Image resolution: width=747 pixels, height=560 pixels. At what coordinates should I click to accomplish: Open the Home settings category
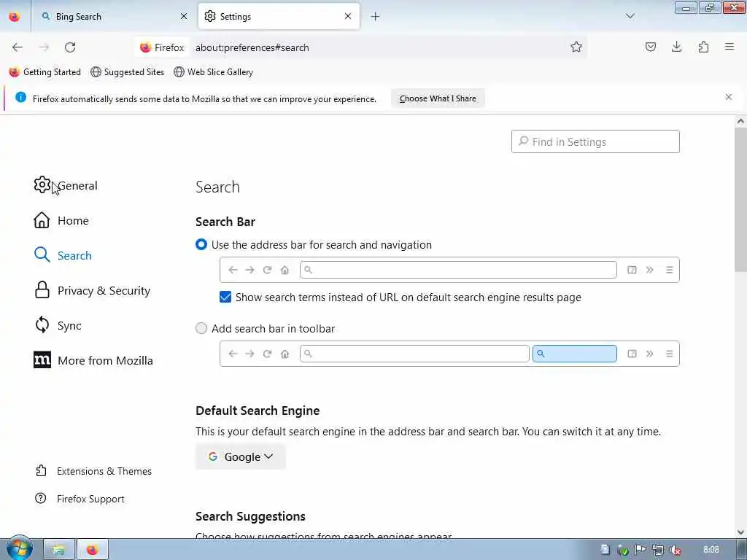pyautogui.click(x=61, y=220)
